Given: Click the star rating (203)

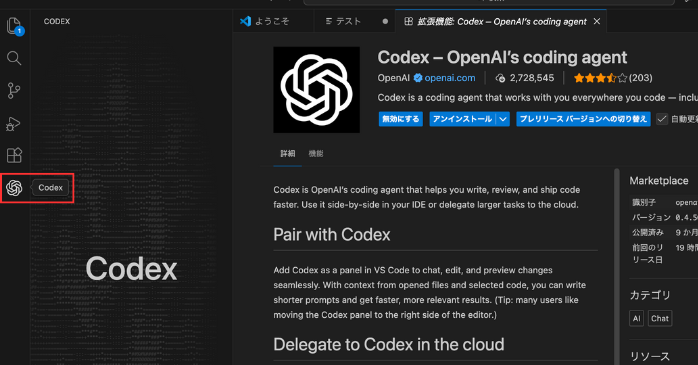Looking at the screenshot, I should click(x=613, y=78).
